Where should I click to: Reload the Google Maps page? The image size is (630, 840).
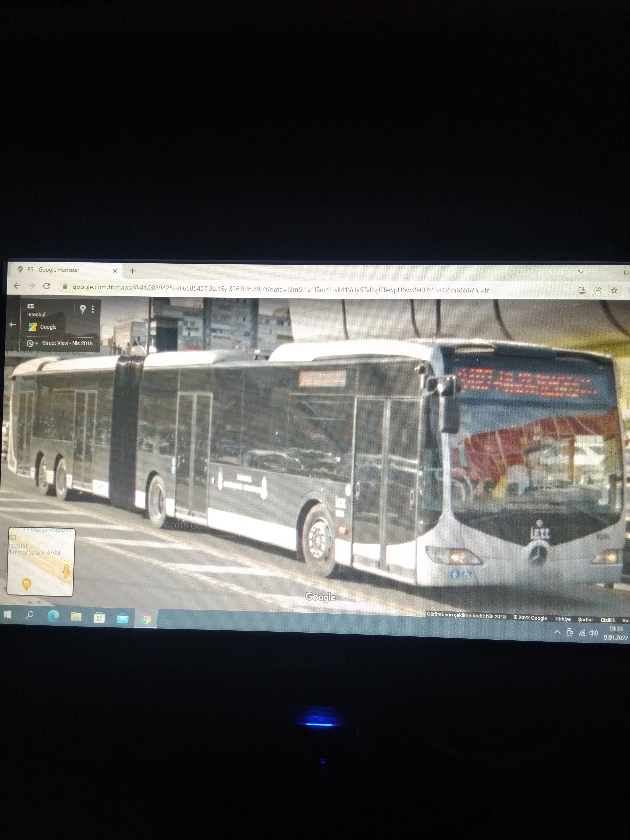[x=46, y=286]
